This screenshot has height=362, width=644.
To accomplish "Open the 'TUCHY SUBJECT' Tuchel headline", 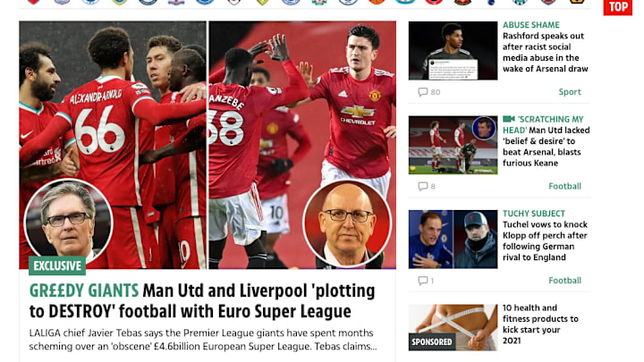I will (x=545, y=236).
